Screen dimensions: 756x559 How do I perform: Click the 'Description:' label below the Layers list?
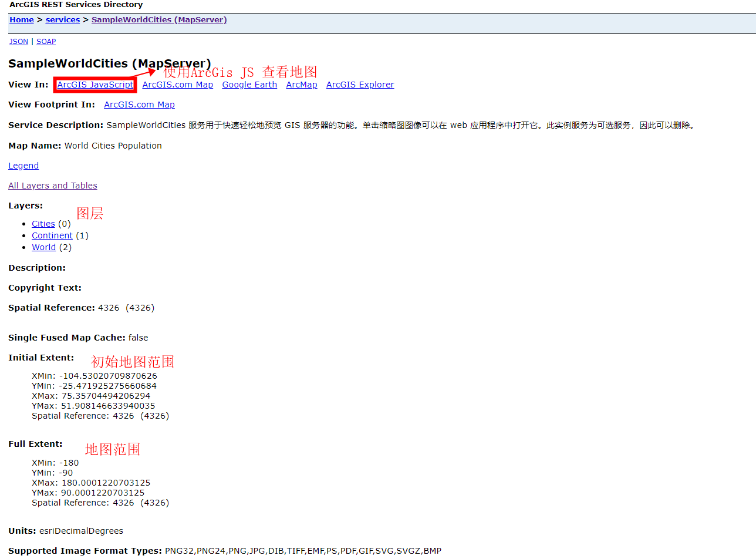click(37, 268)
